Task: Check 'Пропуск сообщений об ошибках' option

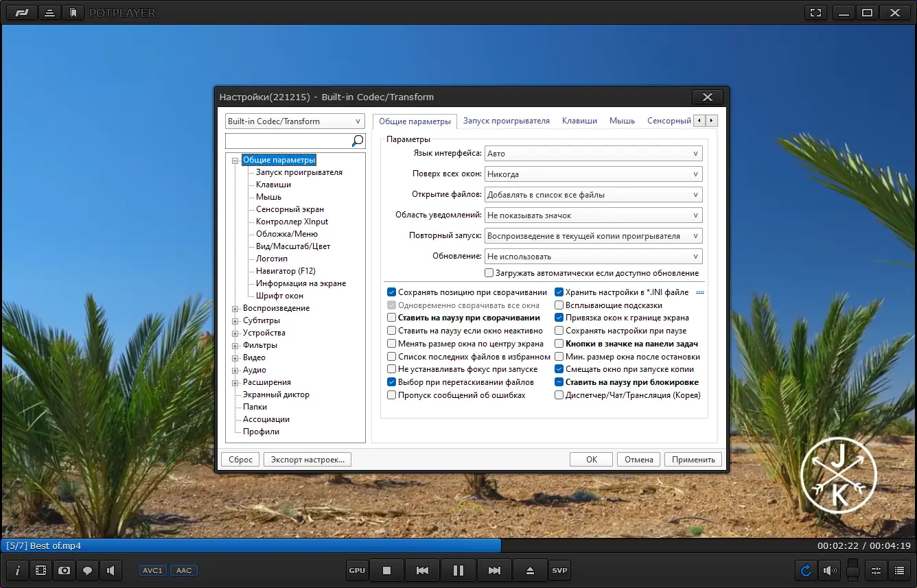Action: tap(392, 395)
